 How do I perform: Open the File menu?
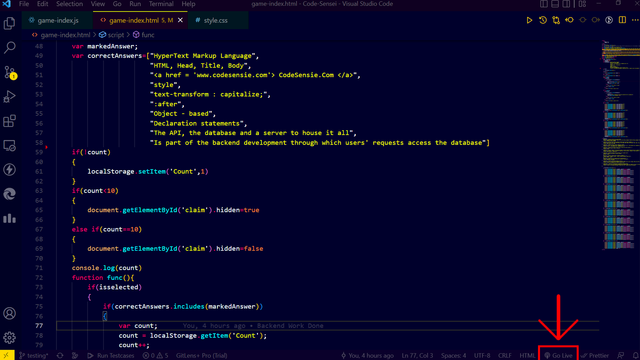(x=24, y=4)
